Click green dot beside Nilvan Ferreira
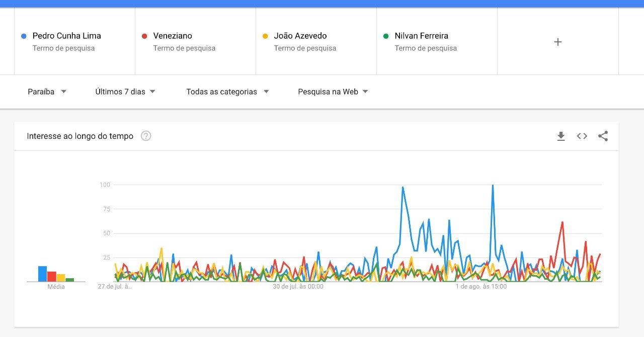Image resolution: width=644 pixels, height=337 pixels. point(386,36)
